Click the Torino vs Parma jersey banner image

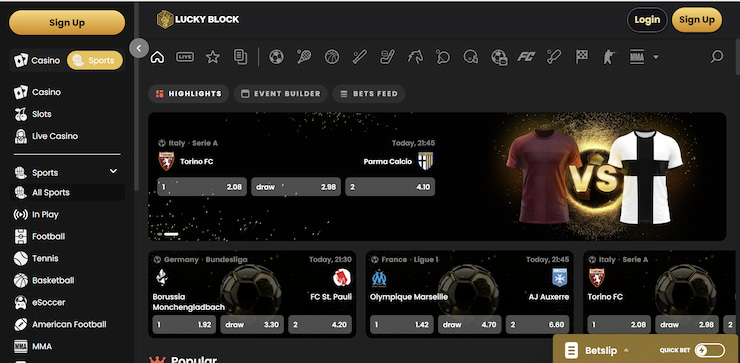[x=594, y=177]
